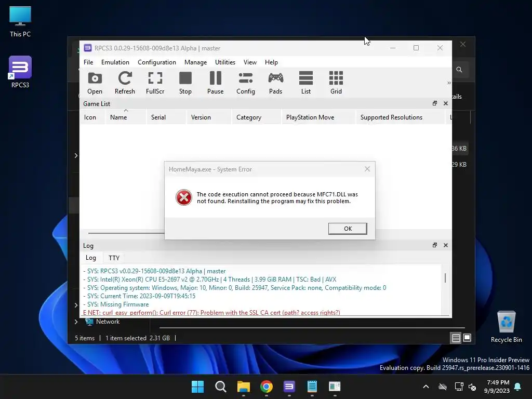Float the Log panel
Image resolution: width=532 pixels, height=399 pixels.
point(435,245)
